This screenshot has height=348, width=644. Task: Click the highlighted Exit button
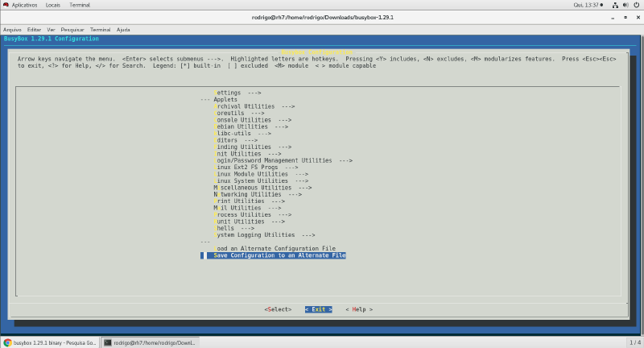318,309
